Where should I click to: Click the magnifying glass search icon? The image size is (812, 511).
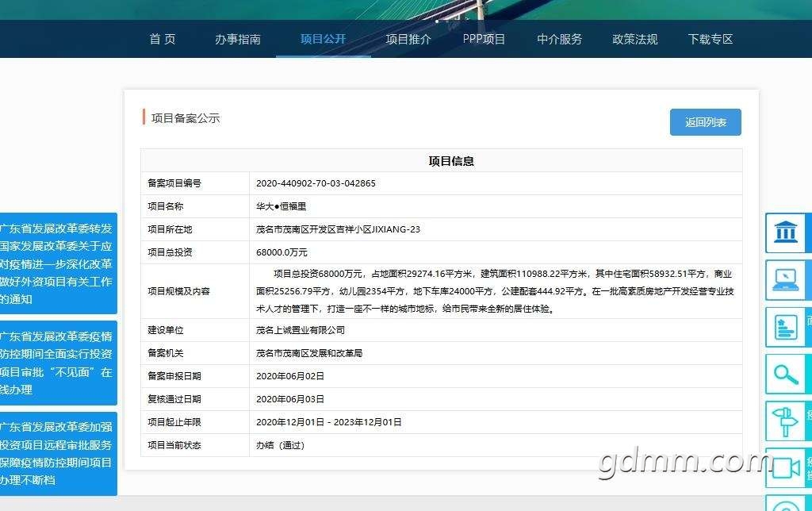pyautogui.click(x=787, y=374)
